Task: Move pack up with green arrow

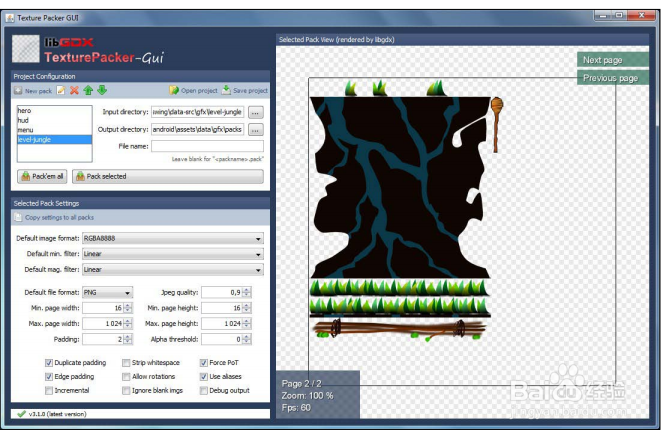Action: (88, 90)
